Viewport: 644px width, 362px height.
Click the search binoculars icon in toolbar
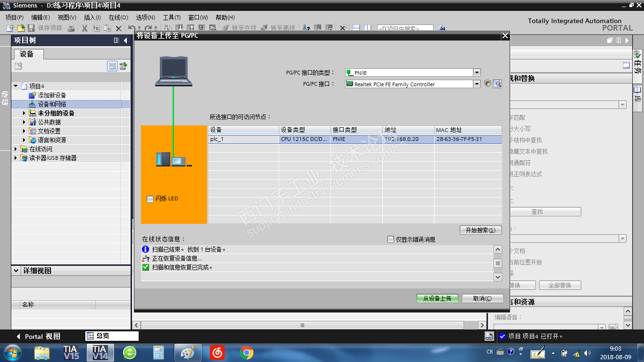[441, 28]
